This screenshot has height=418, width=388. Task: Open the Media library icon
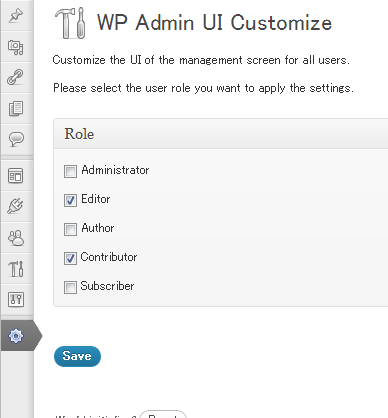click(16, 47)
